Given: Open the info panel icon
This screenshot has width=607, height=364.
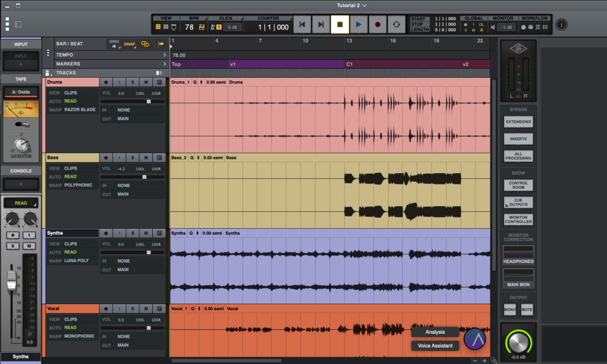Looking at the screenshot, I should point(561,25).
